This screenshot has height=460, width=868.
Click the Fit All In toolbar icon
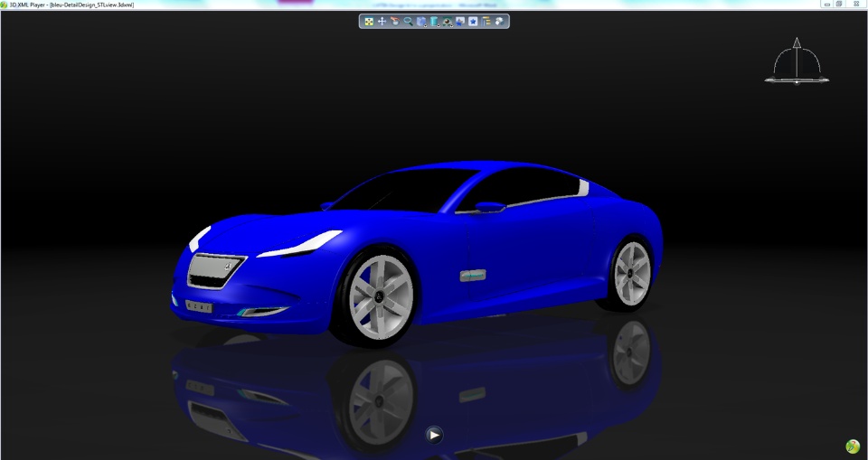(x=369, y=22)
